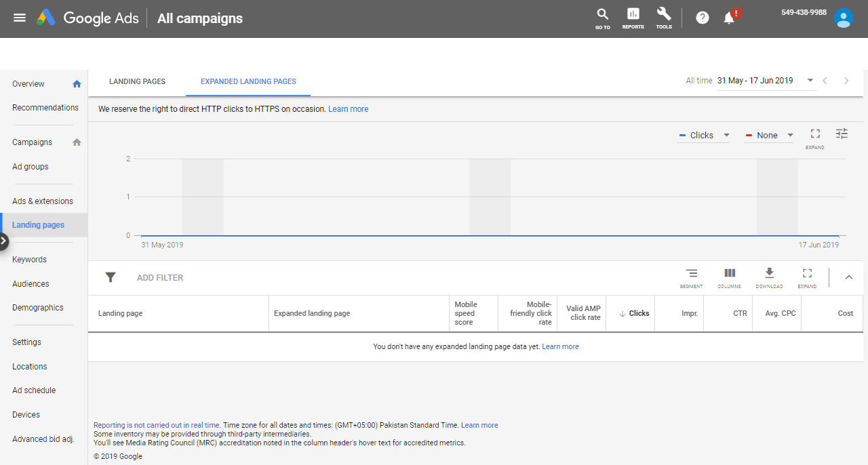
Task: Expand the collapsed side panel arrow
Action: tap(3, 241)
